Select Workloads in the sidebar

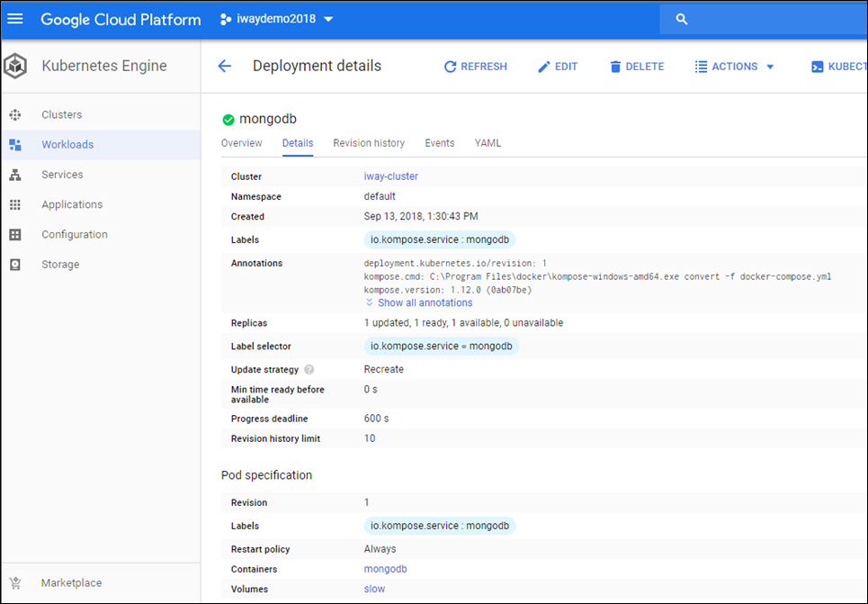click(101, 145)
